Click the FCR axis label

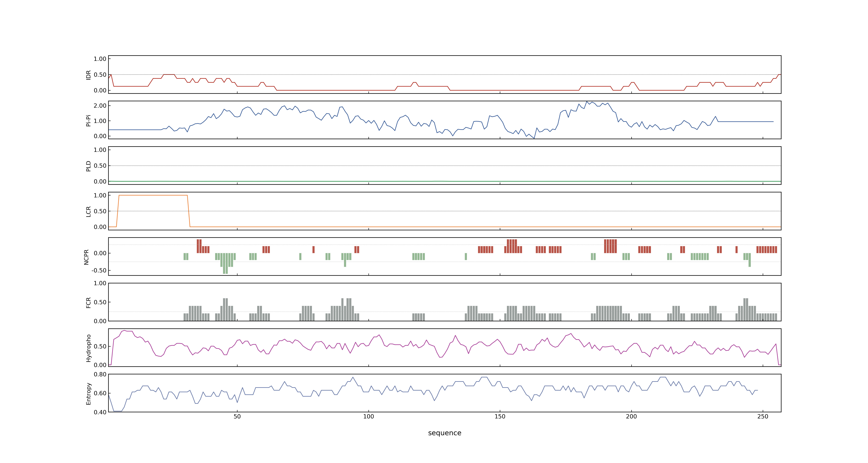(88, 302)
